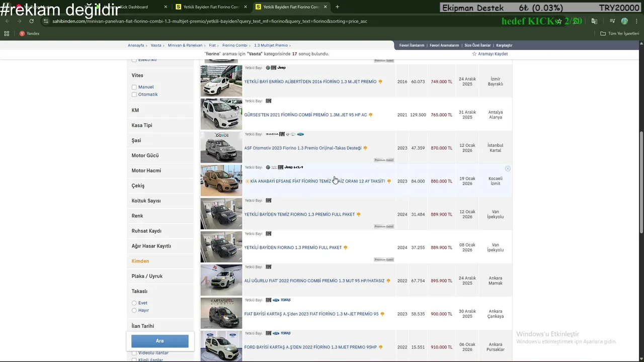Expand the Motor Hacmi filter

160,170
